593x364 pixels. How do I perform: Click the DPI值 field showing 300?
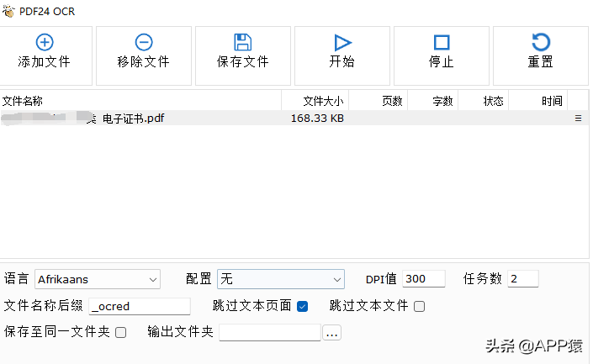[424, 279]
